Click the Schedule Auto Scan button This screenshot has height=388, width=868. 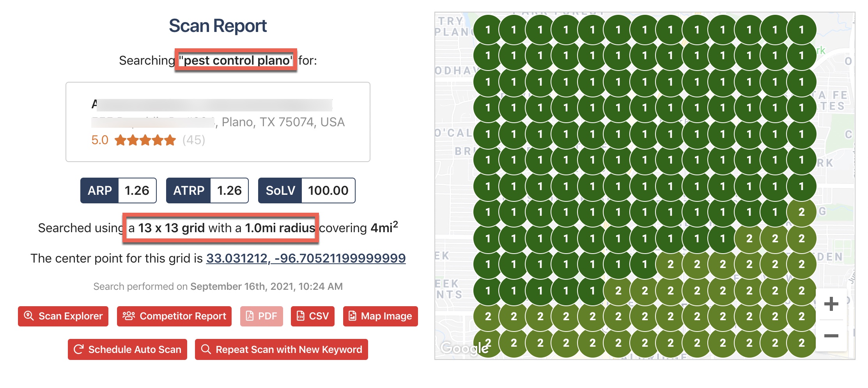point(128,349)
